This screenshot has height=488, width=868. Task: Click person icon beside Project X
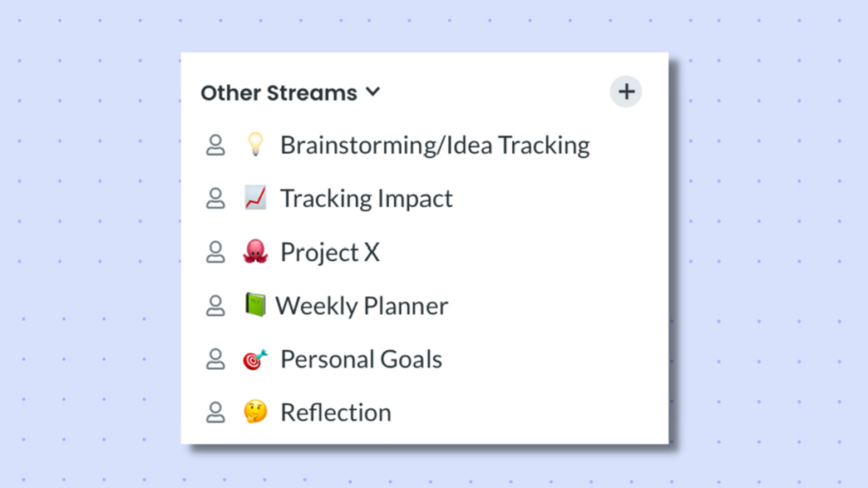click(215, 252)
